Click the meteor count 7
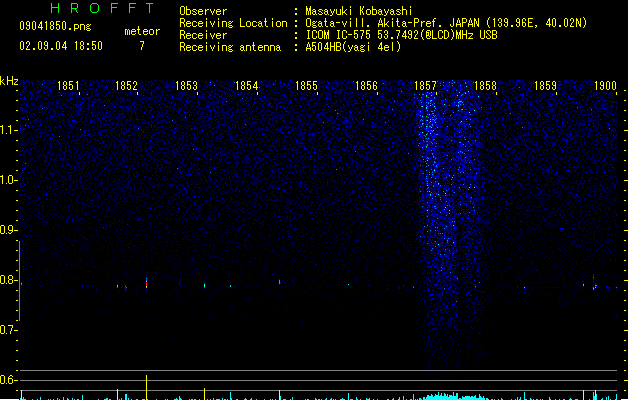This screenshot has width=629, height=400. click(x=142, y=46)
